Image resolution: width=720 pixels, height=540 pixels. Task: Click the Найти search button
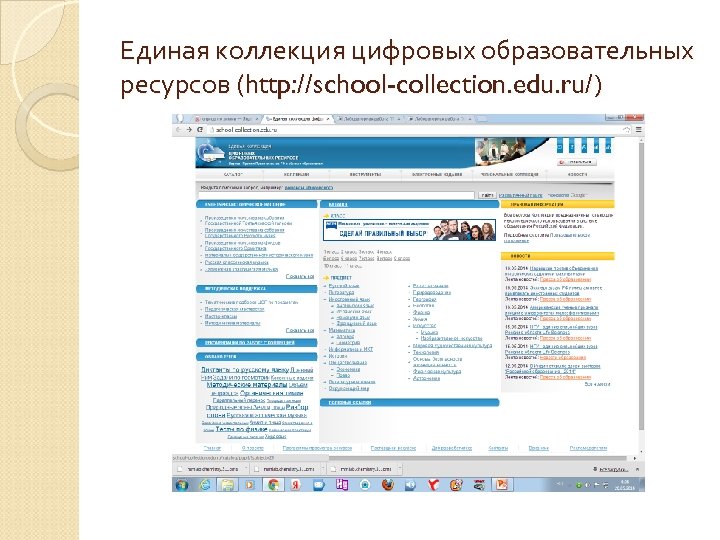point(487,196)
